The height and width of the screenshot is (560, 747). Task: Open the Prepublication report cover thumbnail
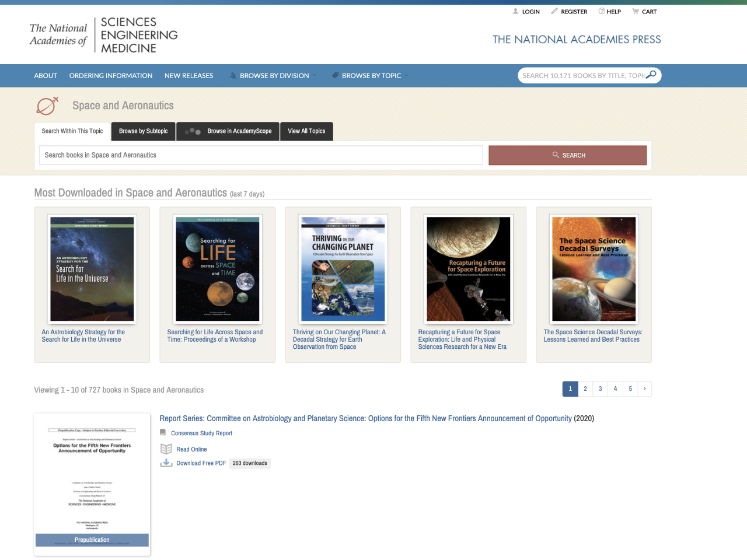92,484
